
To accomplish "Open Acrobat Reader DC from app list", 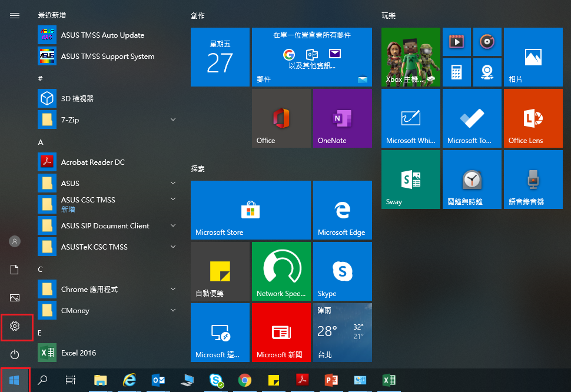I will point(108,162).
